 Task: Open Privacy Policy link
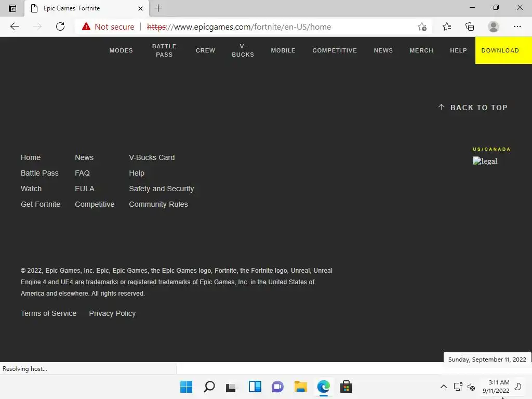coord(112,313)
